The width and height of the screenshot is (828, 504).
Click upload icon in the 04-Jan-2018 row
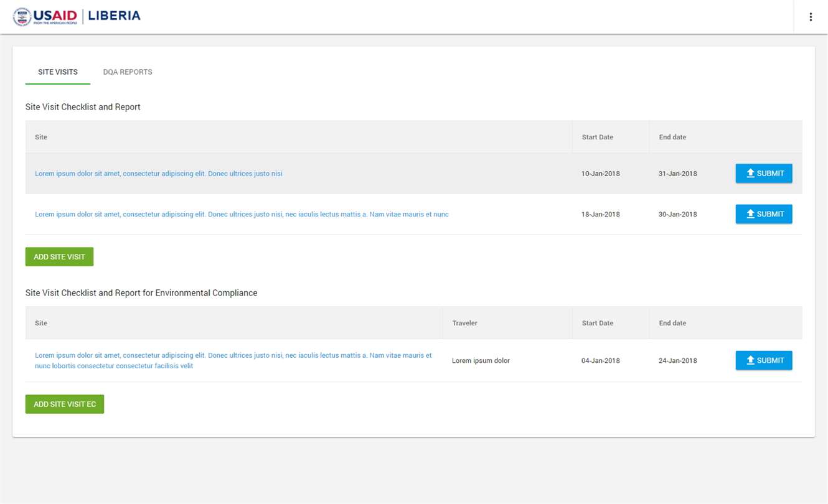(750, 360)
